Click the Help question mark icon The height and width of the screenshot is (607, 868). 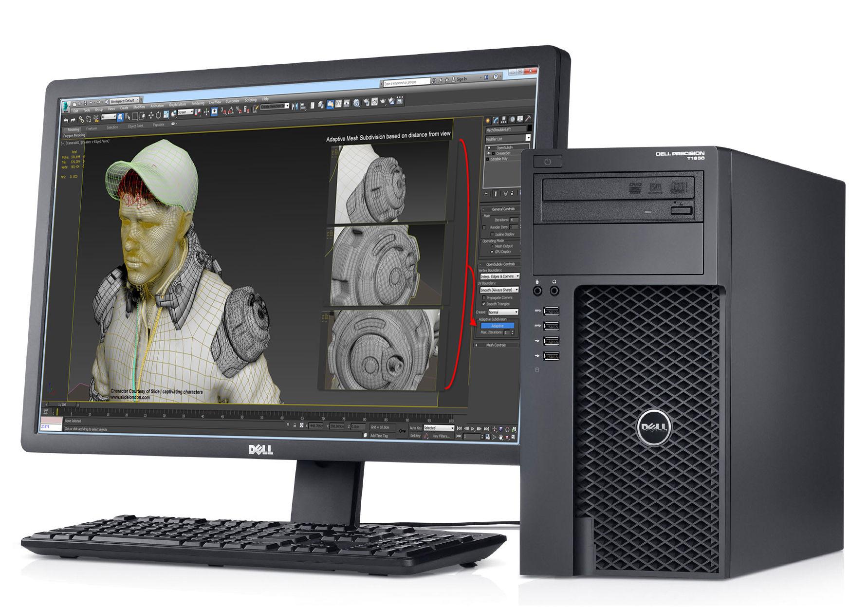496,76
